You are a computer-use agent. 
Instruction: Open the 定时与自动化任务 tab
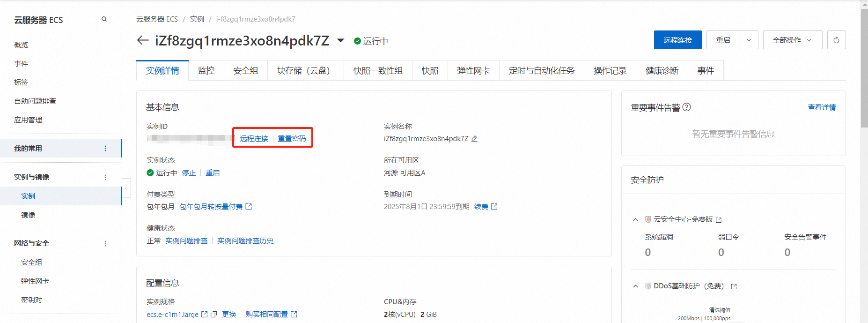[x=542, y=70]
